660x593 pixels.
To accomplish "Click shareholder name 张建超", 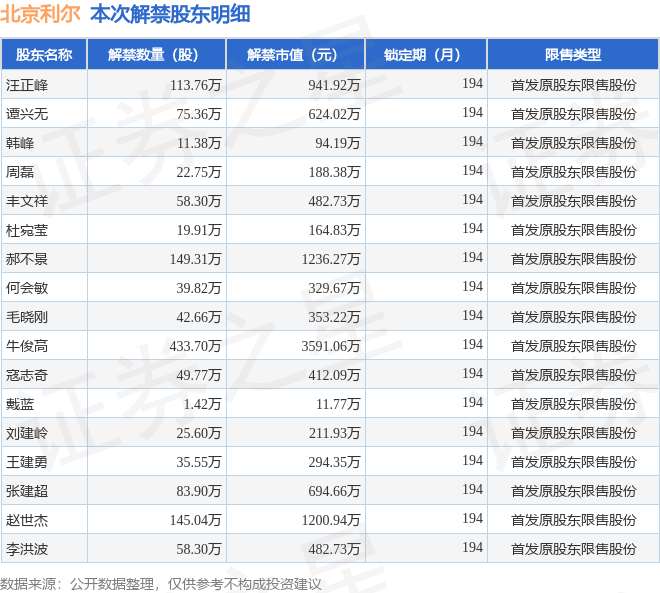I will (27, 491).
